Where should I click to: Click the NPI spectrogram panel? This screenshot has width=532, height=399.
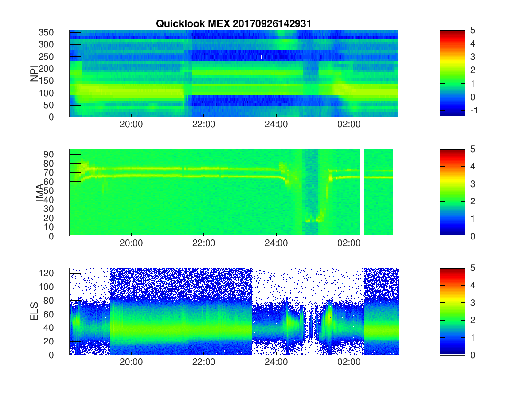tap(234, 74)
